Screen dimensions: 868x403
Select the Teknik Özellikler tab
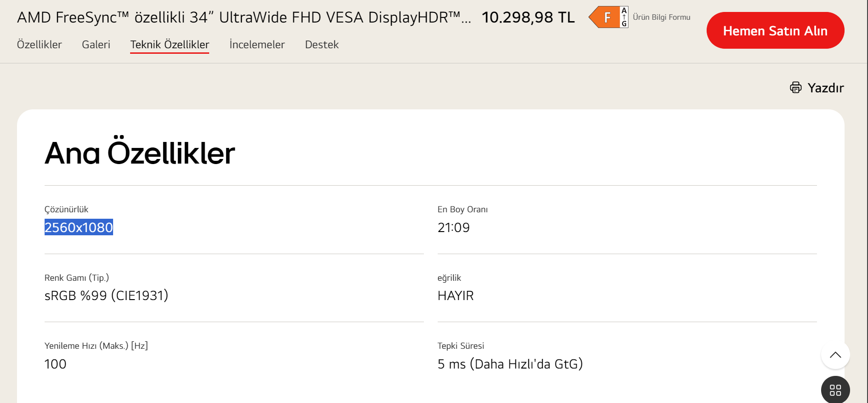click(170, 45)
